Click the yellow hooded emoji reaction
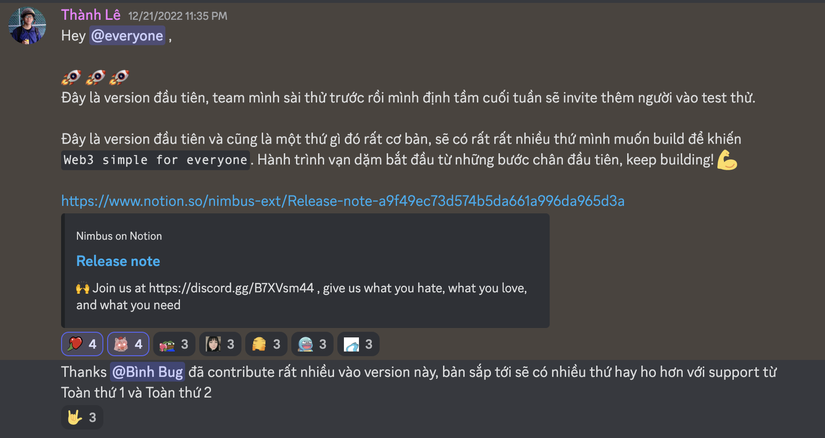This screenshot has width=825, height=438. click(x=266, y=344)
